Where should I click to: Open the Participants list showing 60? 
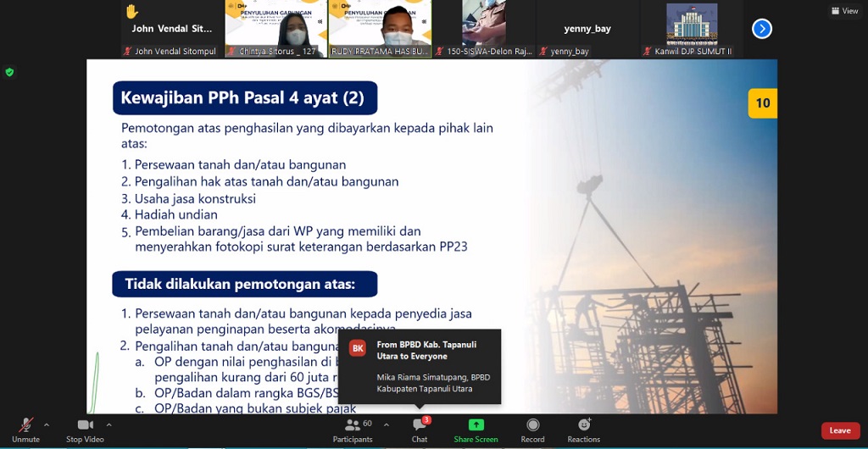[353, 430]
